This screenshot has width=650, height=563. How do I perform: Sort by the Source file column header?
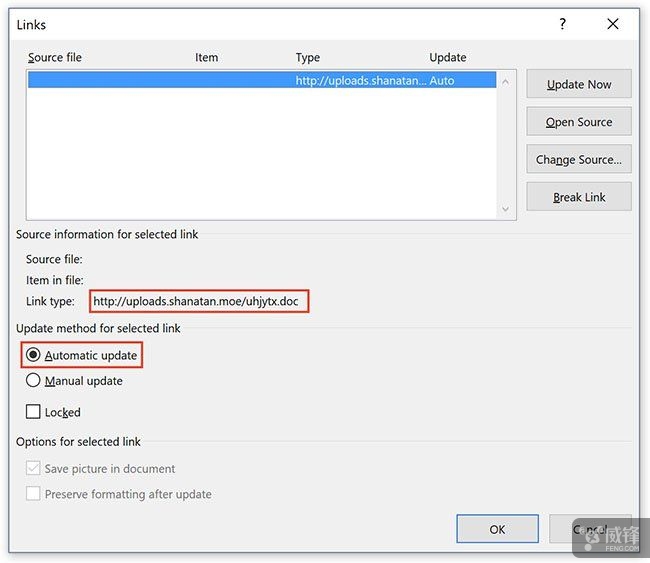(x=55, y=57)
